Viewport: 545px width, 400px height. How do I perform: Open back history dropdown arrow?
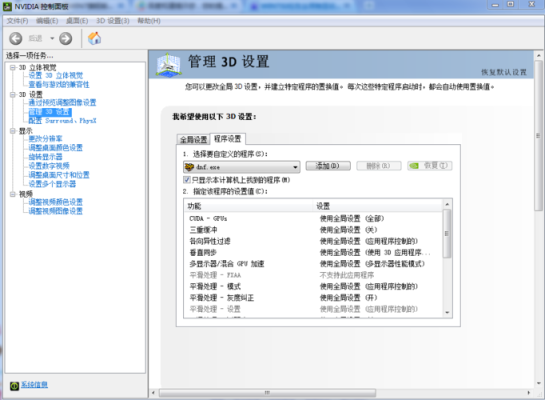(x=52, y=38)
